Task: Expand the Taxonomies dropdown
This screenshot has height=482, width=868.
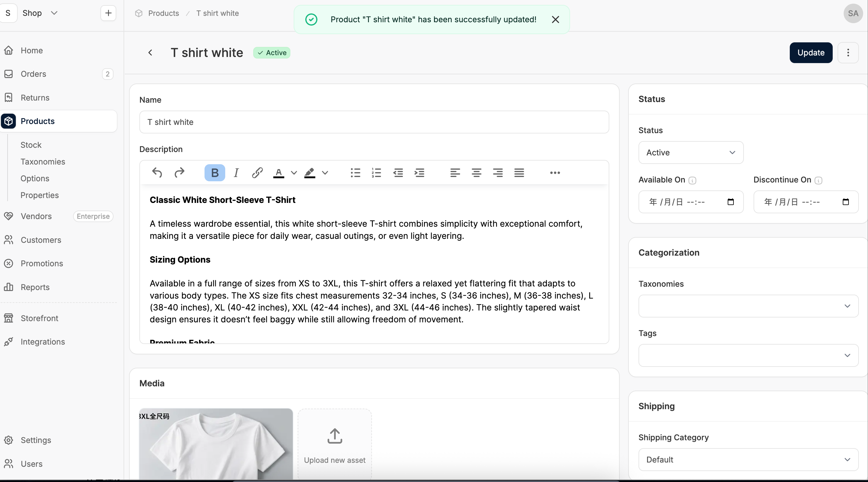Action: [748, 306]
